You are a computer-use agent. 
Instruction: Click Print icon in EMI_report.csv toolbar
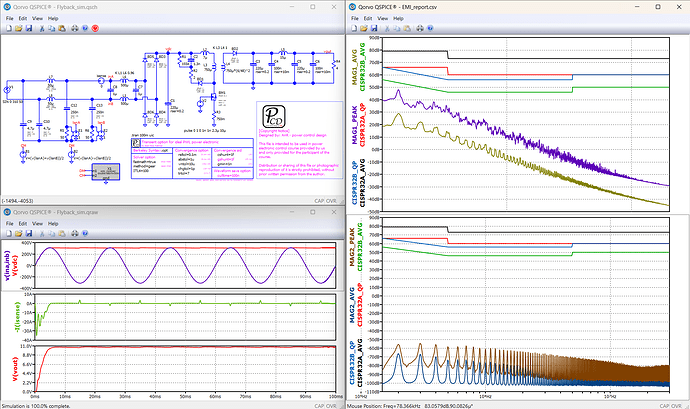(x=420, y=28)
